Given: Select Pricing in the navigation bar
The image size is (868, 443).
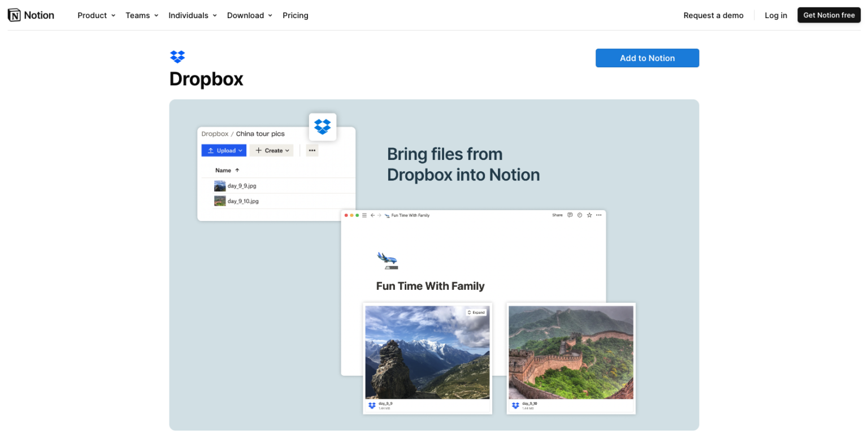Looking at the screenshot, I should tap(296, 15).
